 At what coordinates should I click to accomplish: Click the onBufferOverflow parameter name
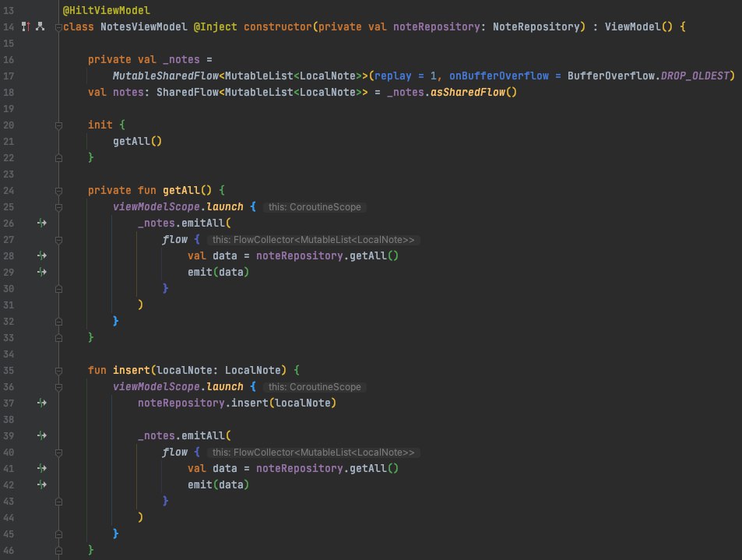(499, 76)
